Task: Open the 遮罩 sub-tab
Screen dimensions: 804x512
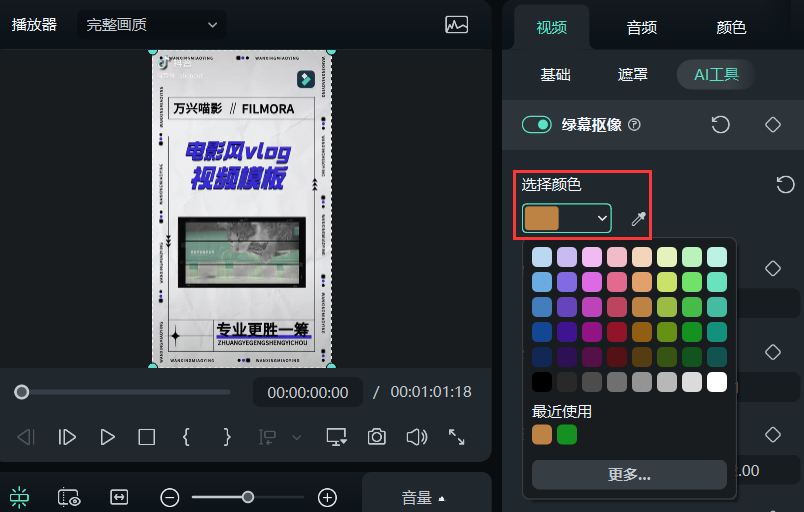Action: pos(632,75)
